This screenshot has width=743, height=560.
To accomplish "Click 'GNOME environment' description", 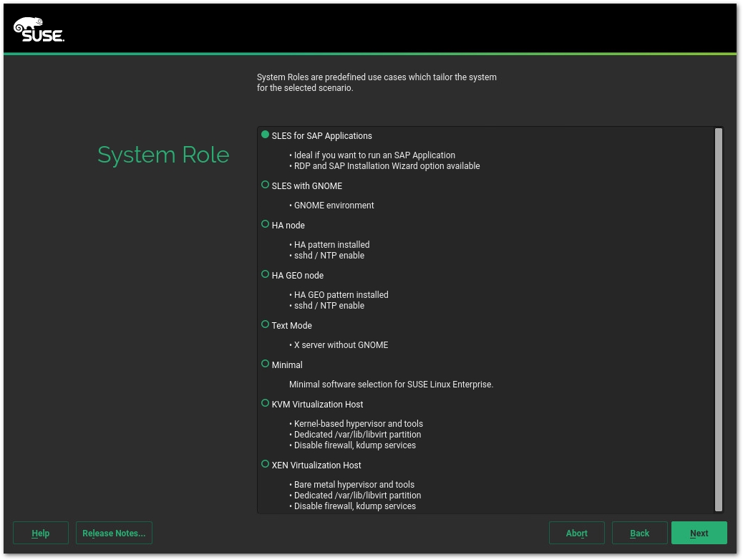I will (x=334, y=206).
